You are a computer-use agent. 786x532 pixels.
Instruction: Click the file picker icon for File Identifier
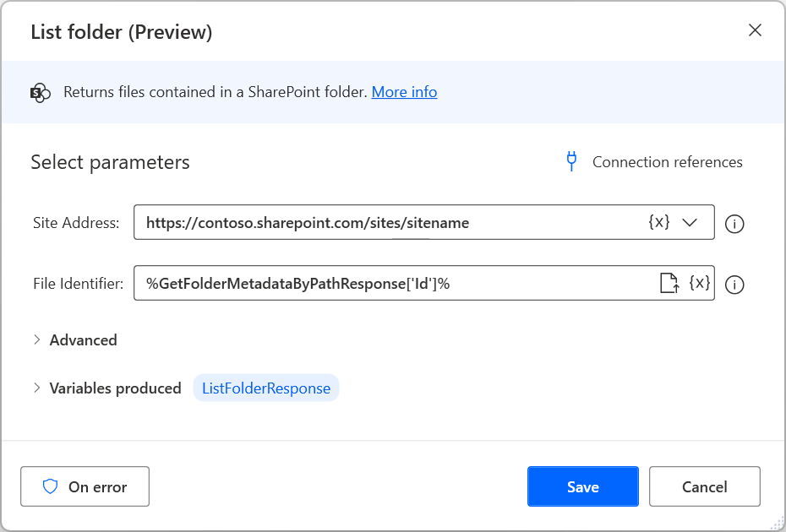pyautogui.click(x=669, y=283)
